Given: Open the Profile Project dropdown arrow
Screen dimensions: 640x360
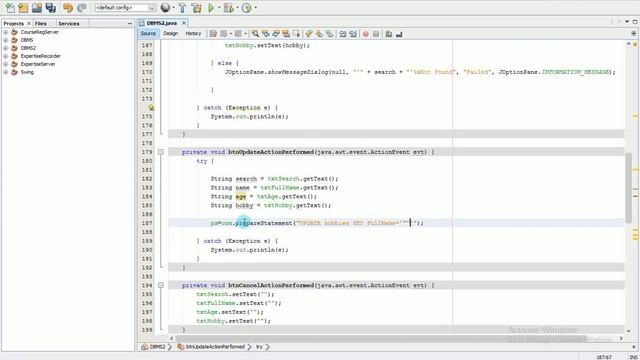Looking at the screenshot, I should (256, 8).
